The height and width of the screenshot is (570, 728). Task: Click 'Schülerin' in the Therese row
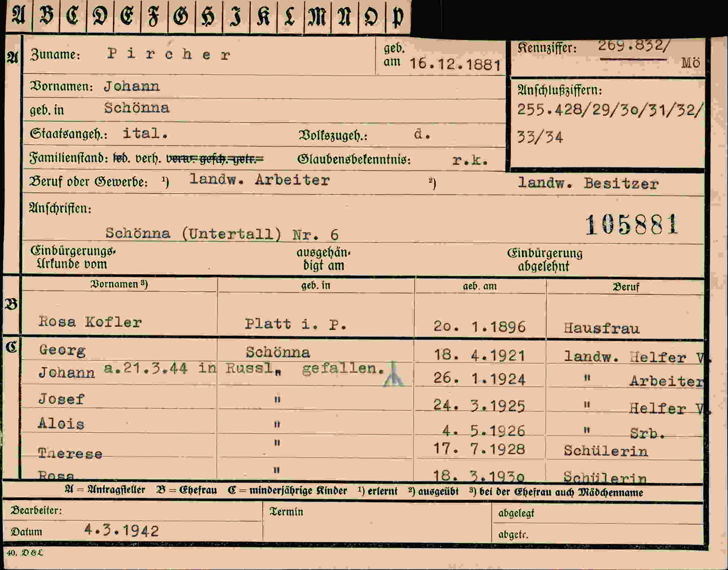point(606,451)
